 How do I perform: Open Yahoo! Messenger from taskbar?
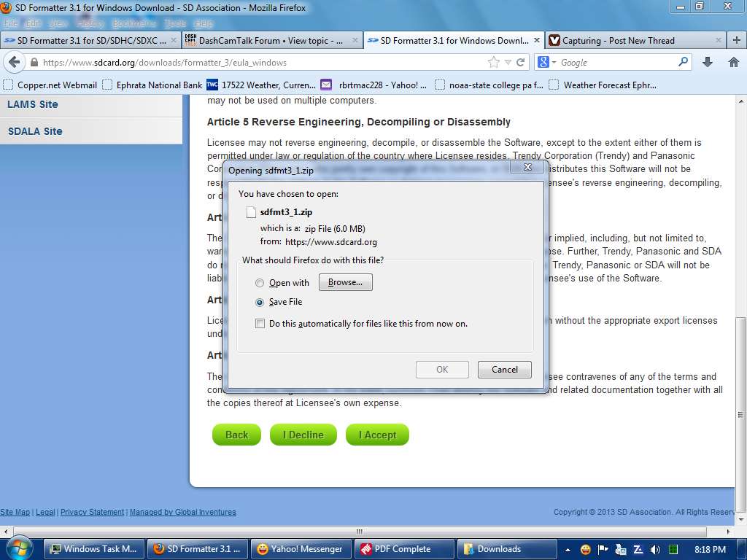301,549
